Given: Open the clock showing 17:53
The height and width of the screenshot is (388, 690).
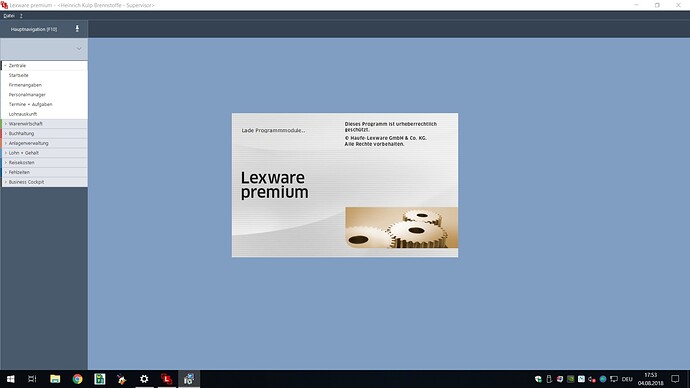Looking at the screenshot, I should 650,379.
